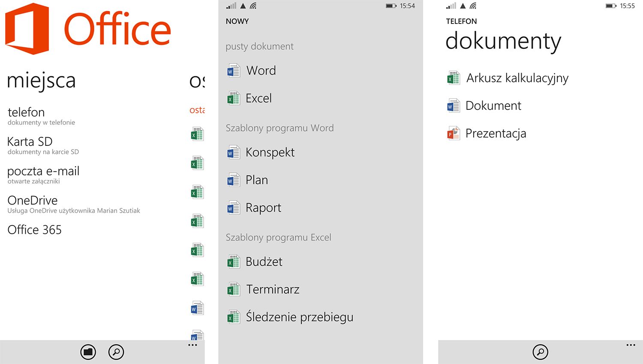Open the Office 365 location
Image resolution: width=643 pixels, height=364 pixels.
34,230
